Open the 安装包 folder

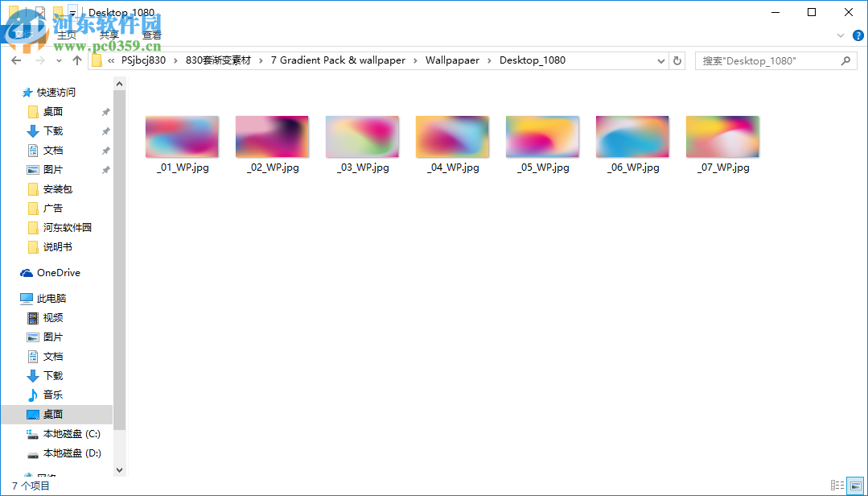(58, 189)
